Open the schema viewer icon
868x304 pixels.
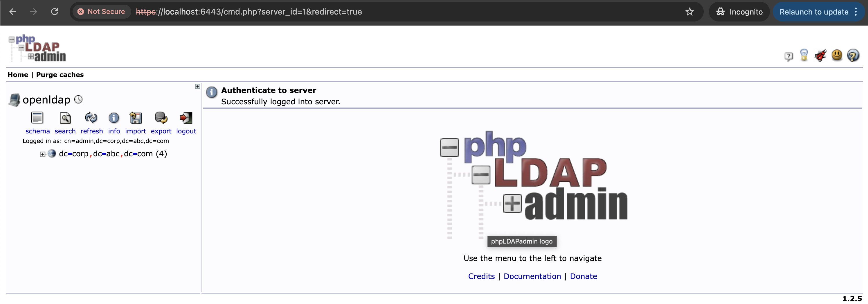coord(37,118)
